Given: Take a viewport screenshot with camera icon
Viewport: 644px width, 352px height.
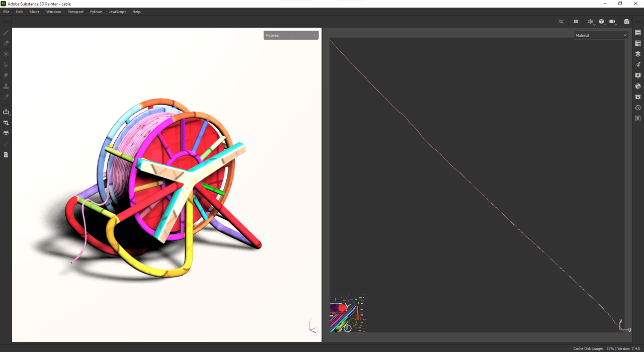Looking at the screenshot, I should [626, 22].
